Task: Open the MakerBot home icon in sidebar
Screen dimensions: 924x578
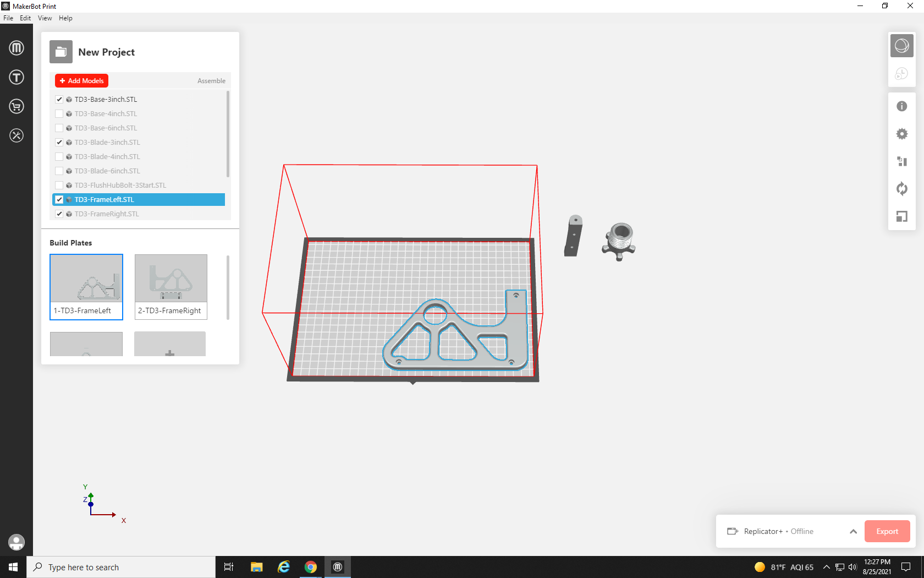Action: [16, 48]
